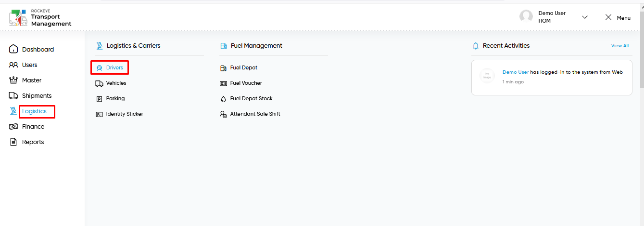Click the Finance money icon

(13, 126)
